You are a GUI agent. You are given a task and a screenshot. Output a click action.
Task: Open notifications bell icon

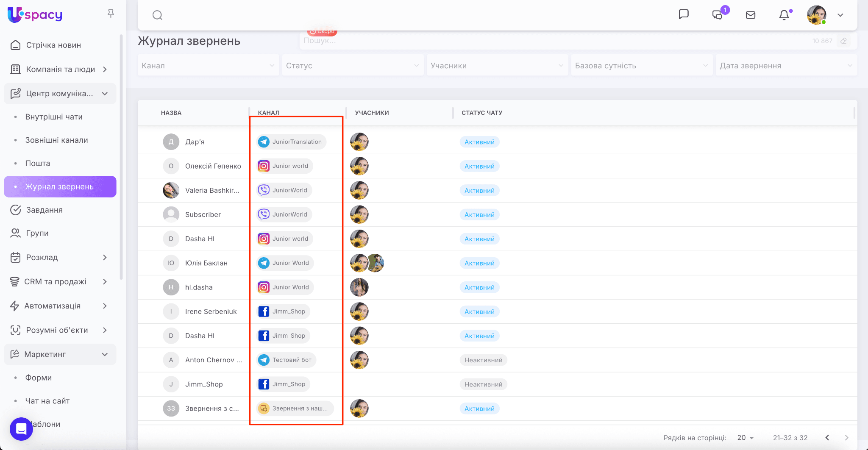pyautogui.click(x=784, y=15)
